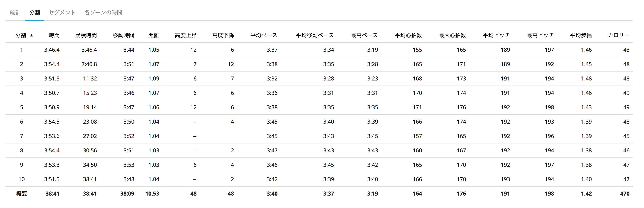Open the 各ゾーンの時間 tab
The width and height of the screenshot is (644, 208).
[x=103, y=12]
